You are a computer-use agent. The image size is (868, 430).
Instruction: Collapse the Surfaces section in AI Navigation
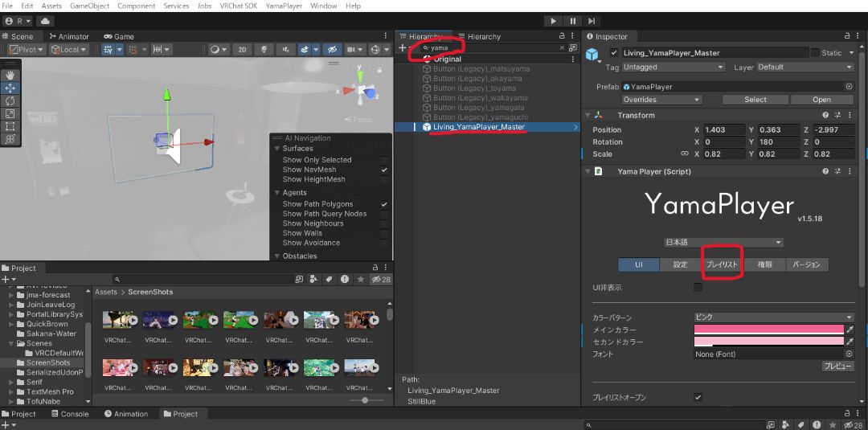click(x=277, y=149)
